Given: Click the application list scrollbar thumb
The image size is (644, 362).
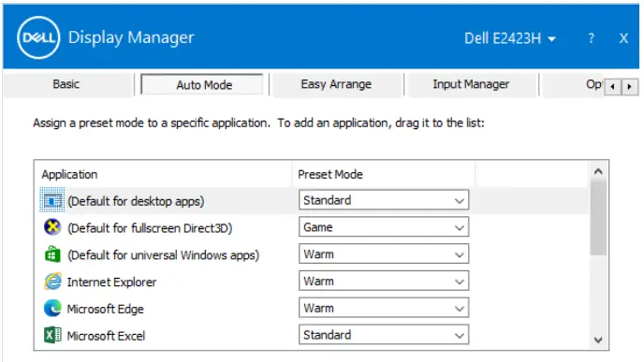Looking at the screenshot, I should 598,218.
